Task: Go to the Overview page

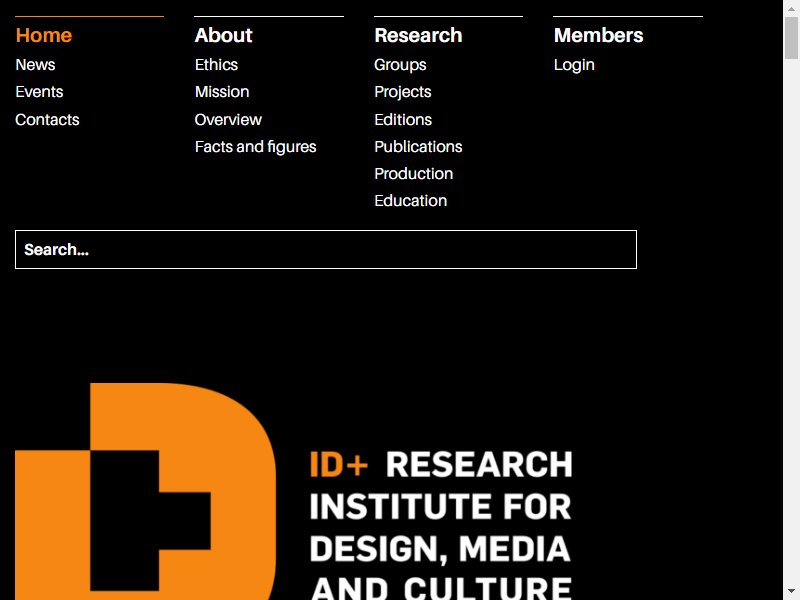Action: coord(228,119)
